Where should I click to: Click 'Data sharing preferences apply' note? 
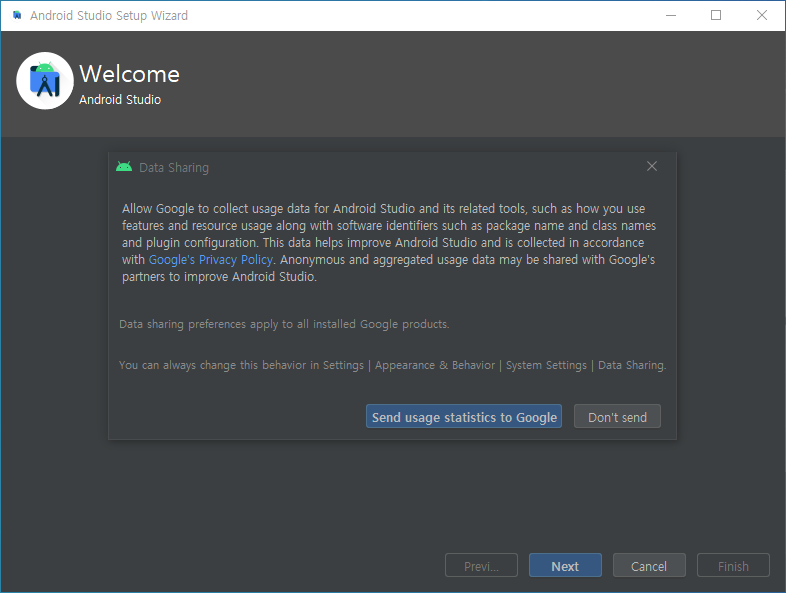(x=284, y=324)
